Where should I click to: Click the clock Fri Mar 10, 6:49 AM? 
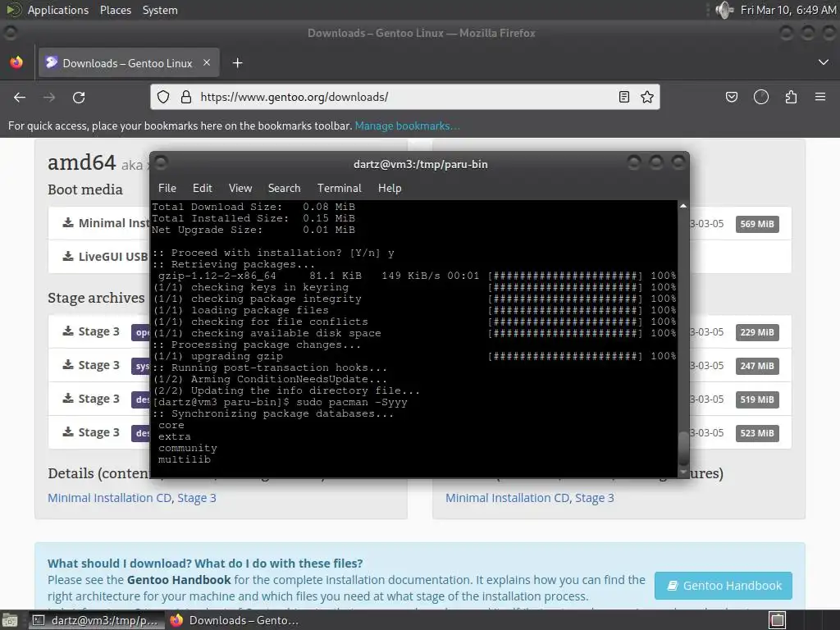788,10
